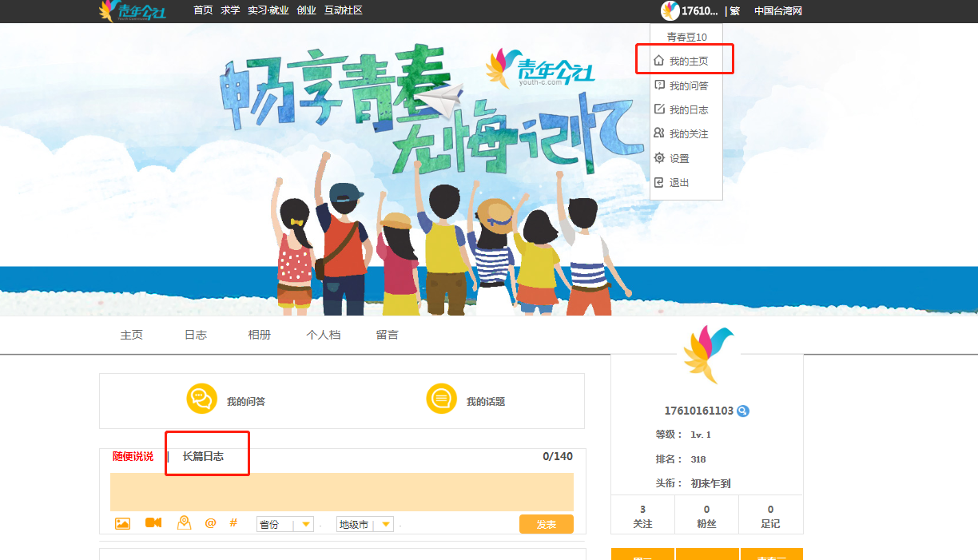Click the 青年公社 logo in the top bar
978x560 pixels.
(x=133, y=11)
